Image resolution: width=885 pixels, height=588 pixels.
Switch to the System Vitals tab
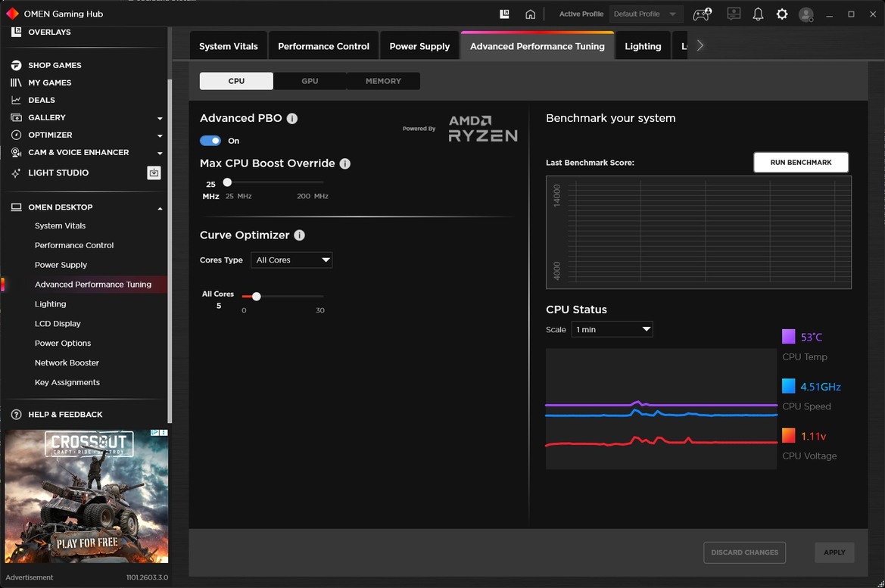(229, 46)
